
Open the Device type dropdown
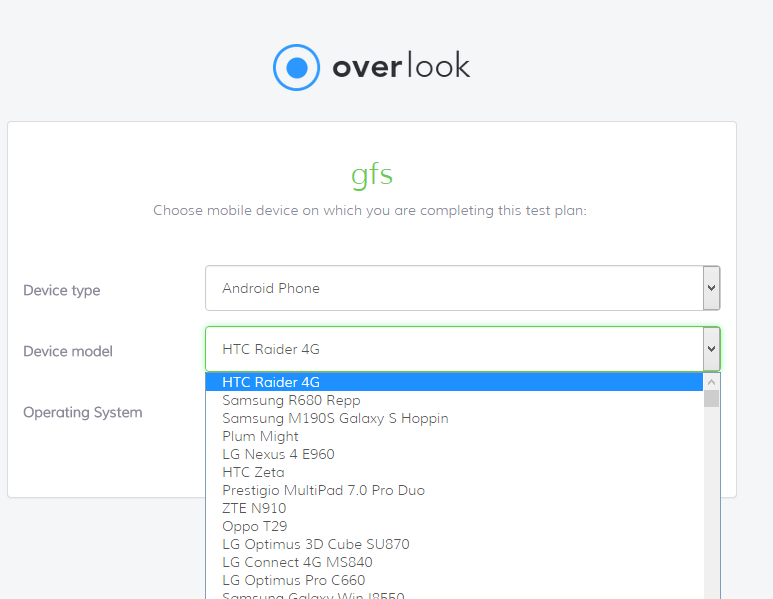pos(462,288)
